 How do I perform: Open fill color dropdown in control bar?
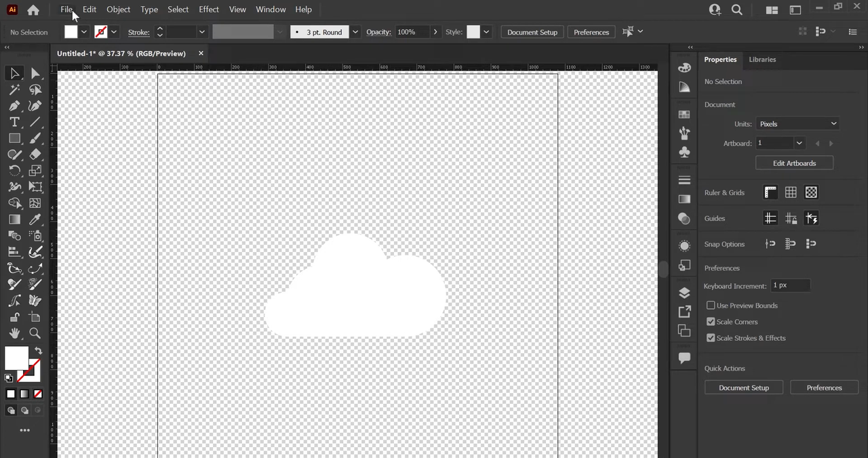[83, 32]
